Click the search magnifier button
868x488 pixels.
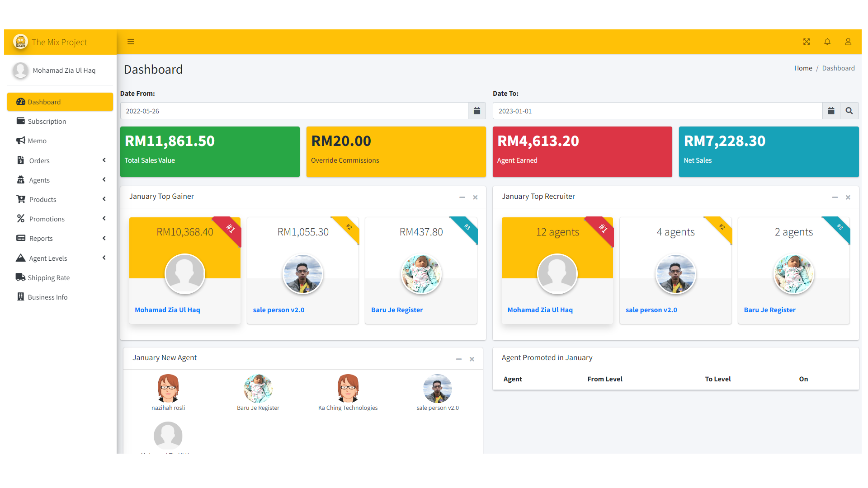click(849, 111)
